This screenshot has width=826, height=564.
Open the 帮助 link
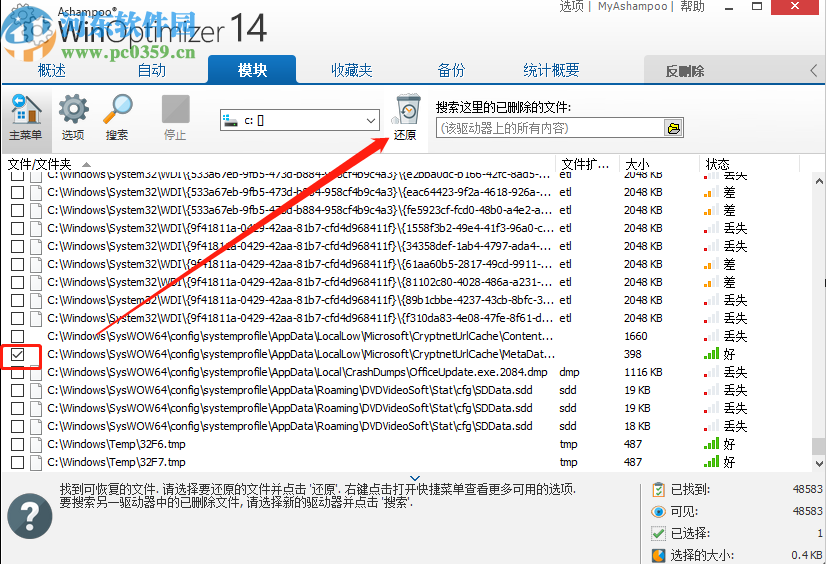pos(692,6)
